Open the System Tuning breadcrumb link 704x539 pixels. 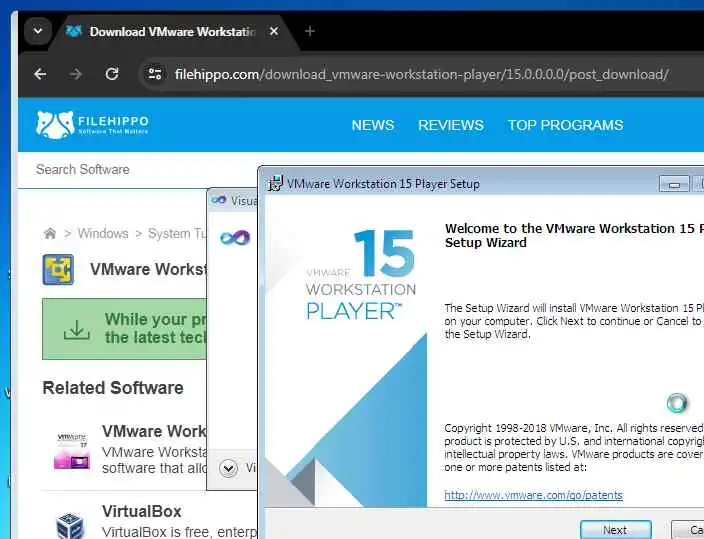[177, 234]
